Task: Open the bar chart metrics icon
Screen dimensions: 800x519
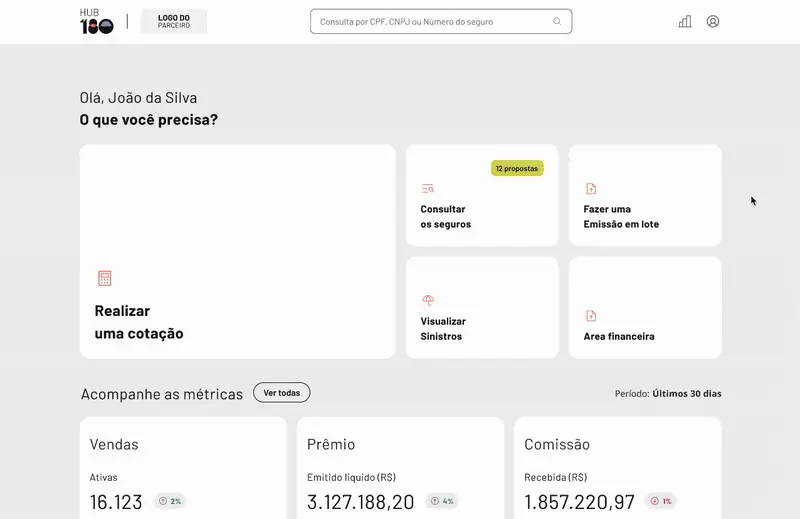Action: click(685, 21)
